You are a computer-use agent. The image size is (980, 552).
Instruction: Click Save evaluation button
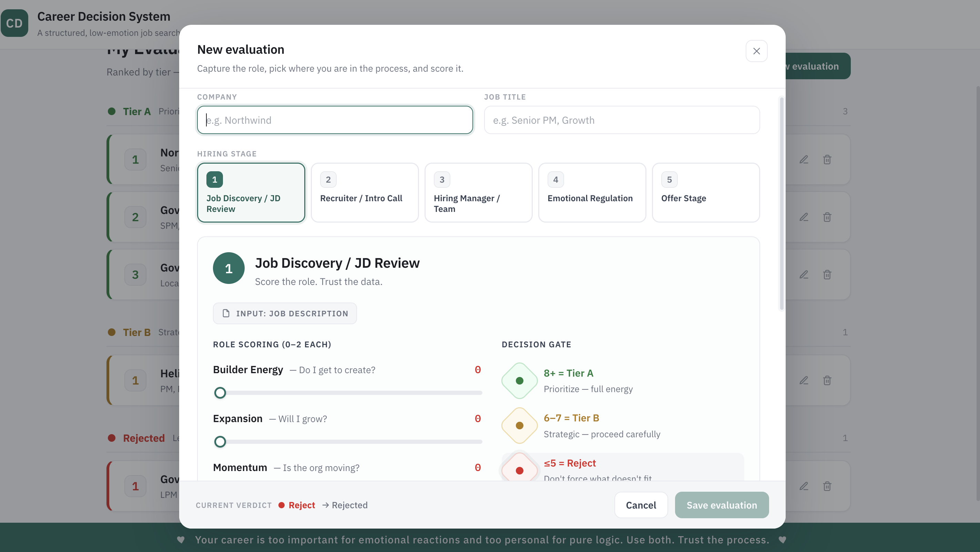pyautogui.click(x=722, y=505)
